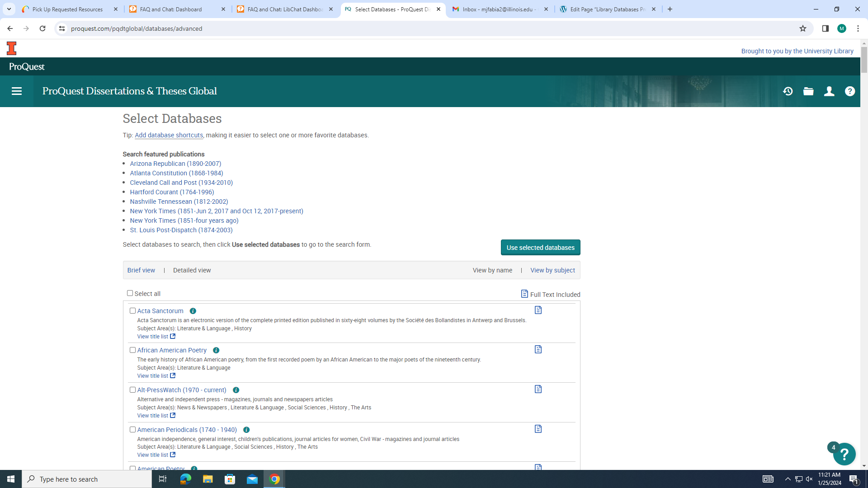Tick the American Periodicals checkbox
Viewport: 868px width, 488px height.
pyautogui.click(x=133, y=430)
